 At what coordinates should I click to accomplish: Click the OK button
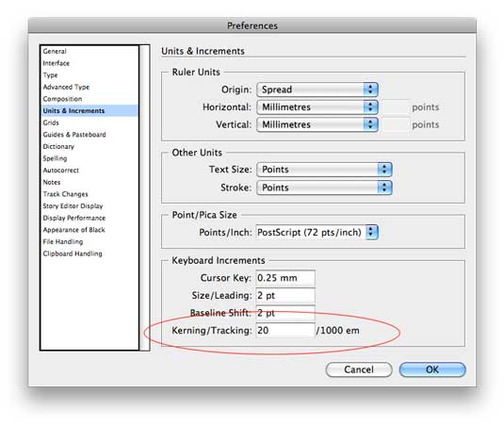coord(432,369)
